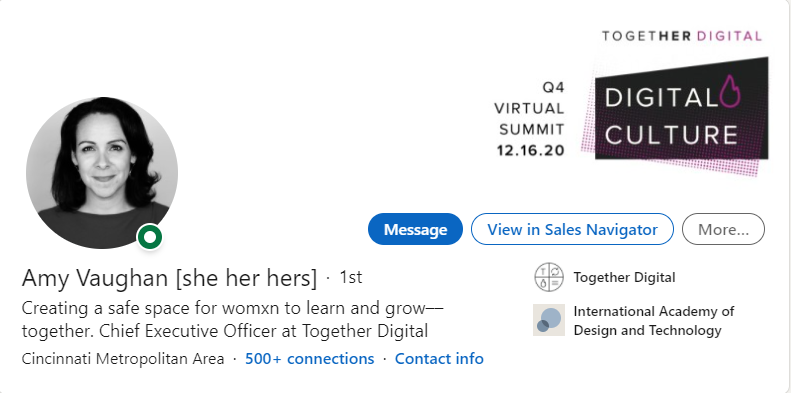Screen dimensions: 791x393
Task: Click the green online status indicator
Action: (150, 237)
